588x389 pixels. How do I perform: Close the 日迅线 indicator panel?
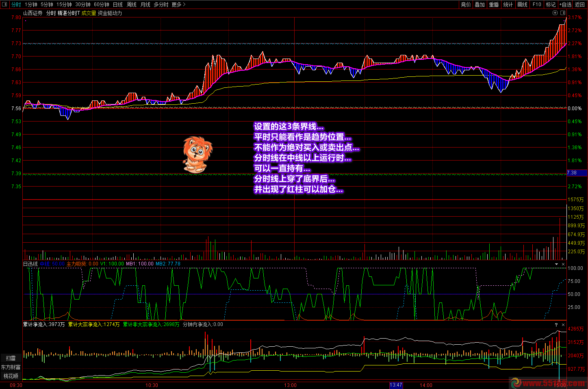(x=563, y=264)
